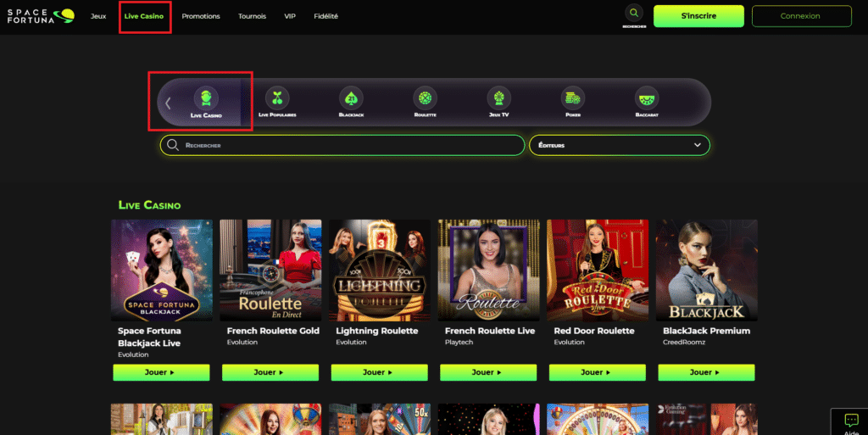The width and height of the screenshot is (868, 435).
Task: Select the Live Casino category icon
Action: 206,98
